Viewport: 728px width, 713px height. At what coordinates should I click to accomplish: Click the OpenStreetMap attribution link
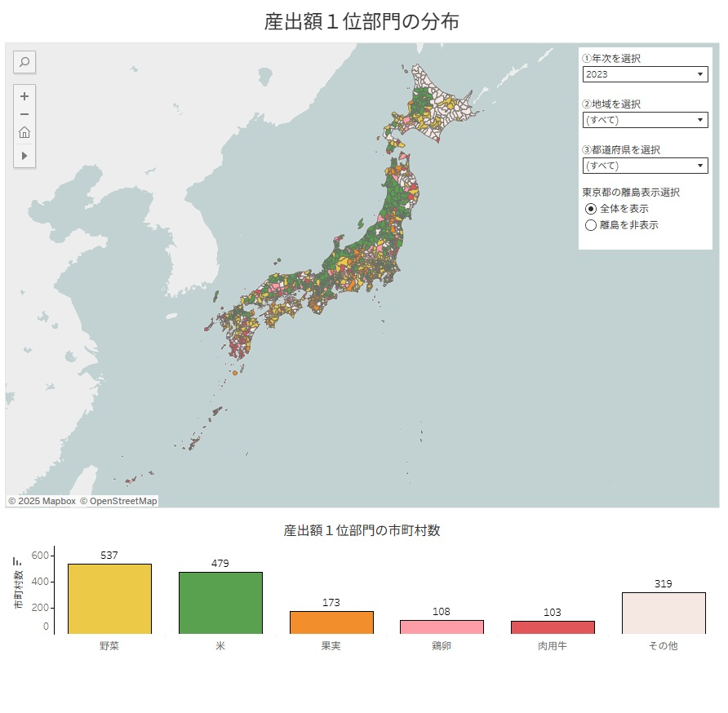[x=119, y=499]
